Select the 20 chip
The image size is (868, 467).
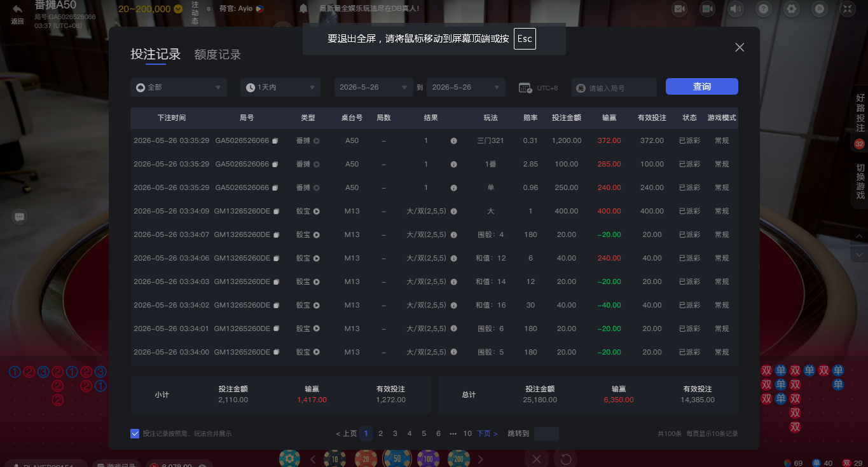click(x=366, y=458)
